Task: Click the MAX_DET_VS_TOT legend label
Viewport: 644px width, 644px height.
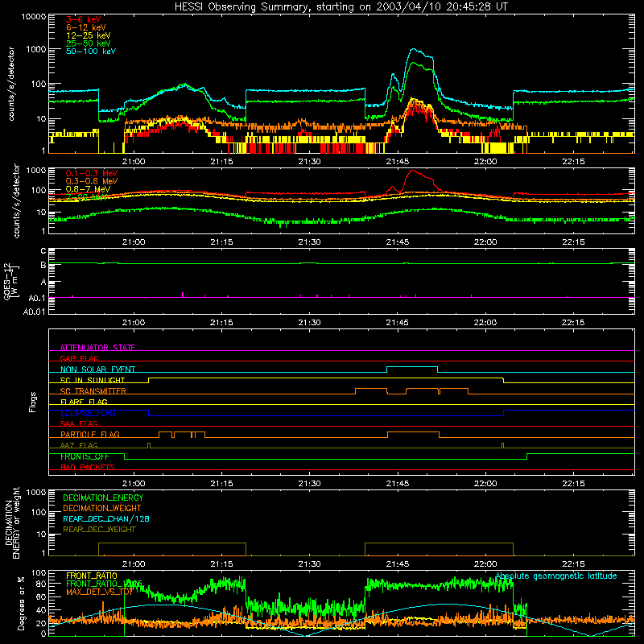Action: 100,592
